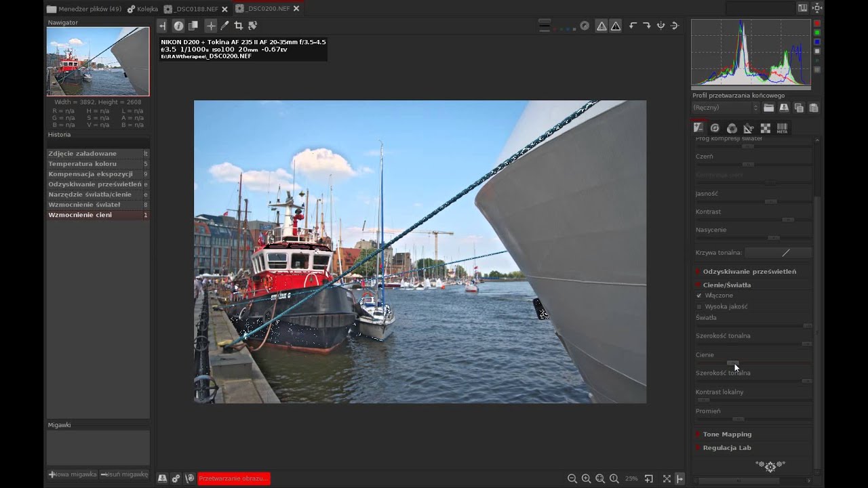
Task: Switch to the _DSC0188.NEF tab
Action: coord(197,9)
